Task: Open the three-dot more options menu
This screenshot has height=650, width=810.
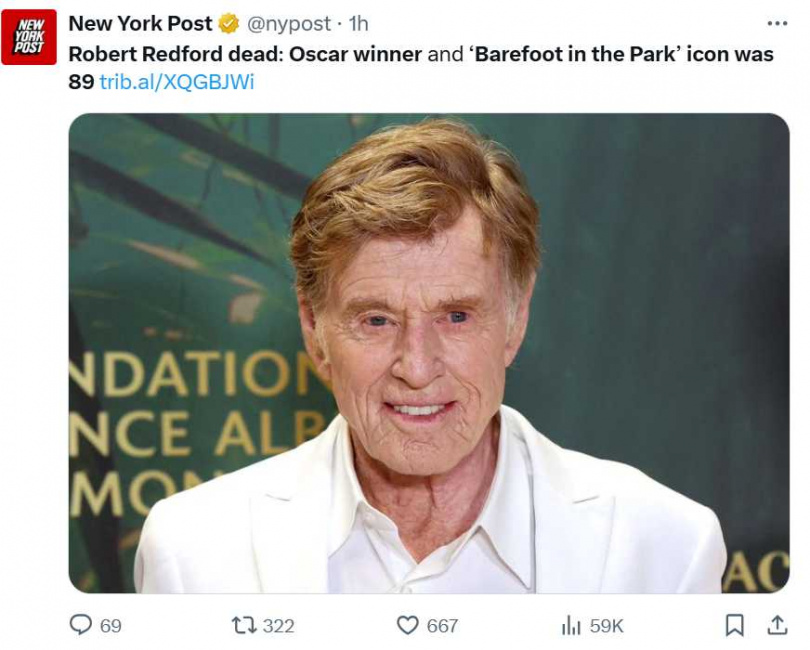Action: pyautogui.click(x=777, y=23)
